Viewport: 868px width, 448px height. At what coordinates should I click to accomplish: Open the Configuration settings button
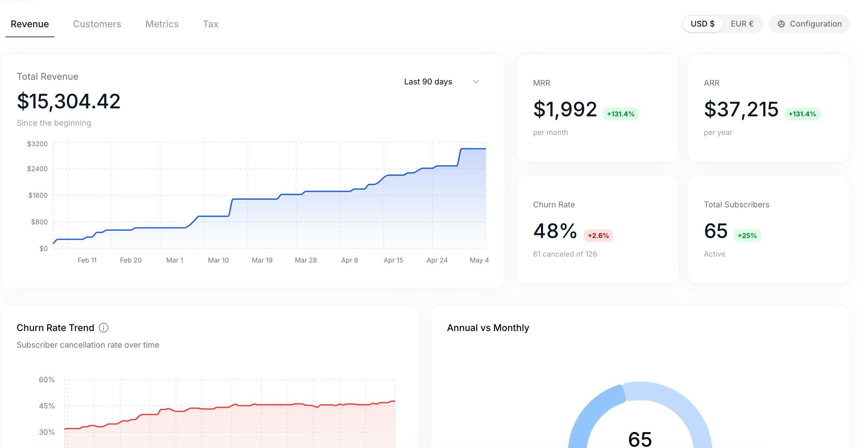(809, 24)
